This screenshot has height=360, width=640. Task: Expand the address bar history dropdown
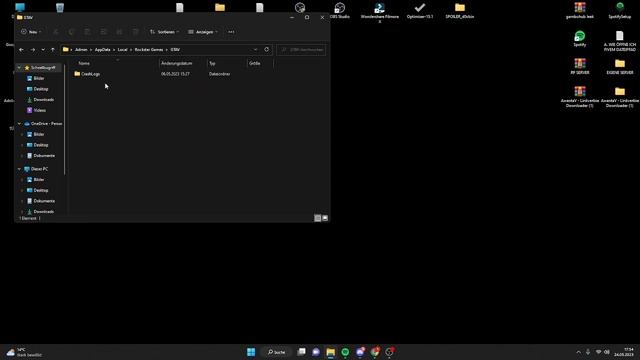point(256,50)
